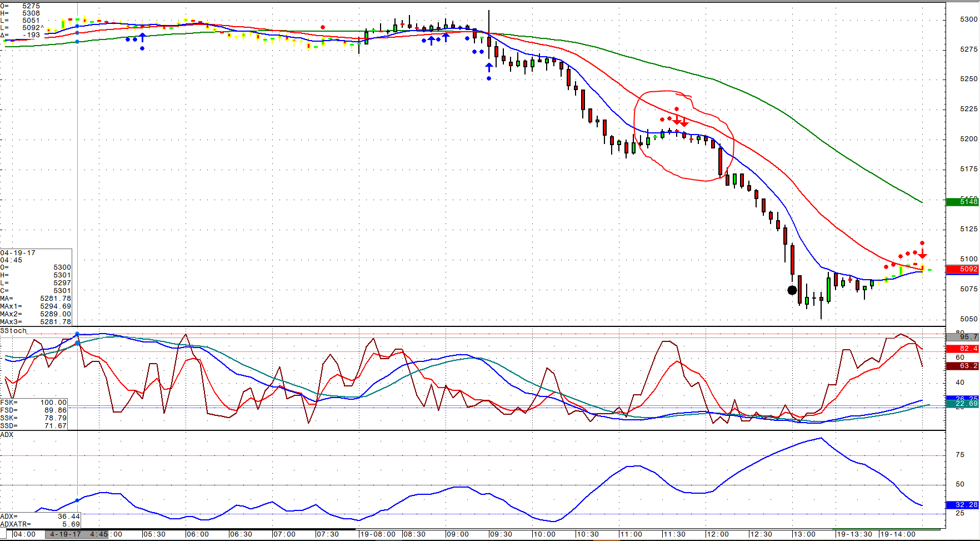Screen dimensions: 980x541
Task: Click the 5050 price axis label
Action: click(x=968, y=319)
